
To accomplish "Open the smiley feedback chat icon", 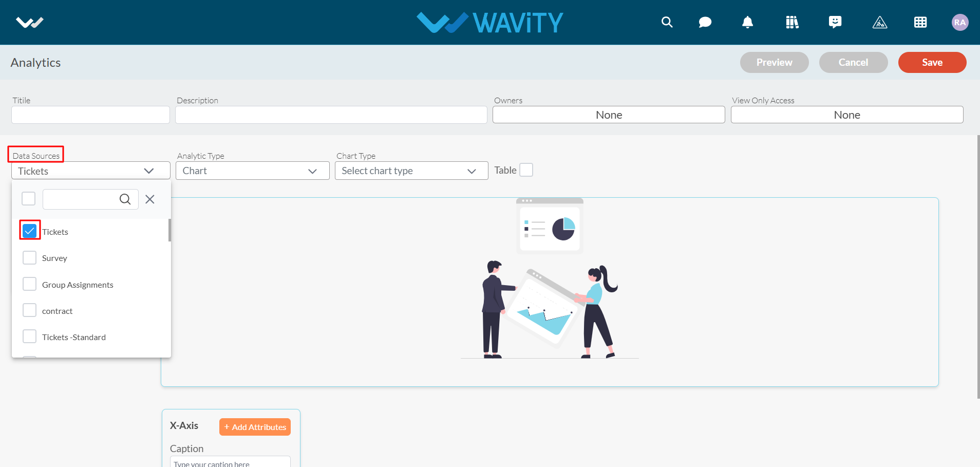I will 835,22.
